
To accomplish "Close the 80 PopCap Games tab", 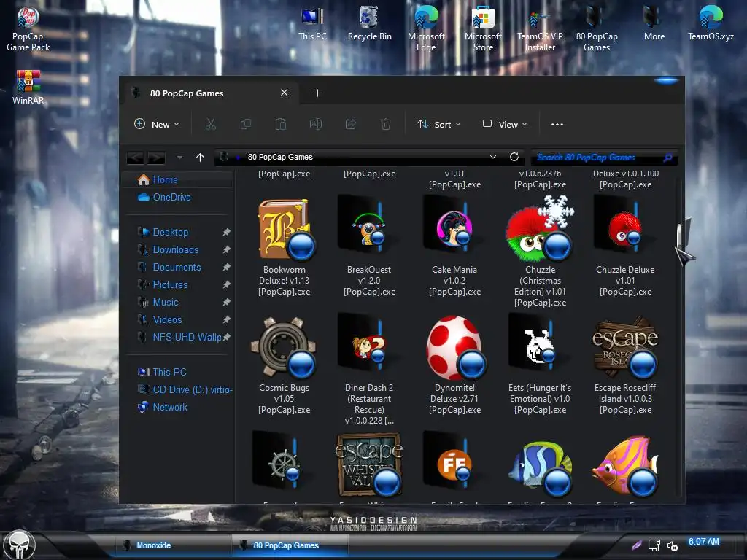I will click(284, 93).
